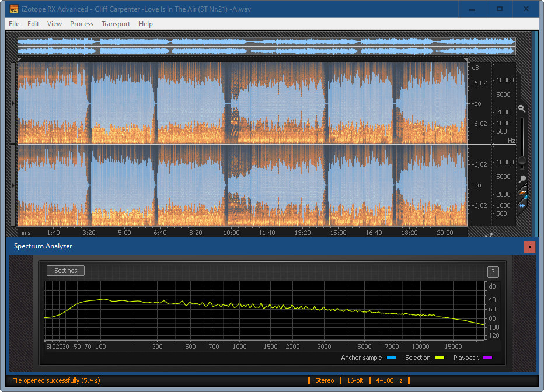The image size is (544, 392).
Task: Click the selection end marker above the spectrogram
Action: click(x=465, y=60)
